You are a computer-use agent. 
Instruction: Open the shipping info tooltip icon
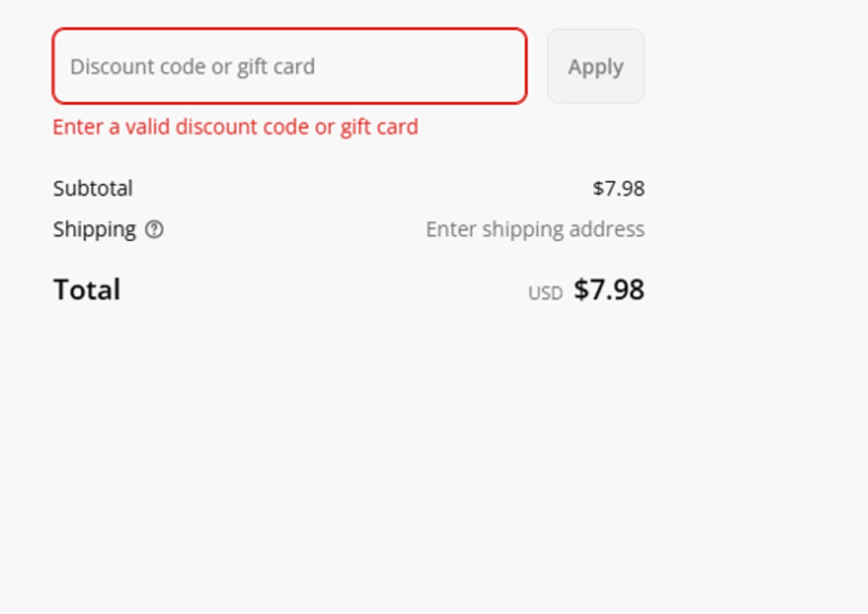pyautogui.click(x=154, y=230)
